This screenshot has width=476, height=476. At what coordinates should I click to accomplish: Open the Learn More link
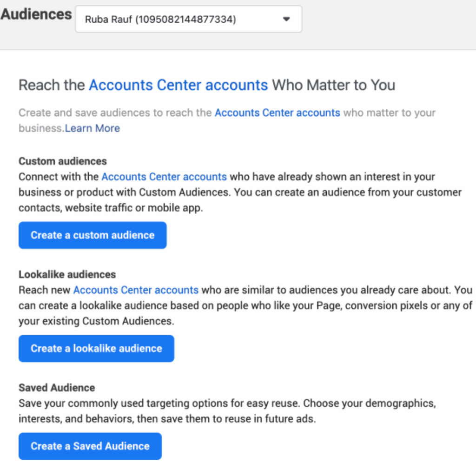point(93,128)
